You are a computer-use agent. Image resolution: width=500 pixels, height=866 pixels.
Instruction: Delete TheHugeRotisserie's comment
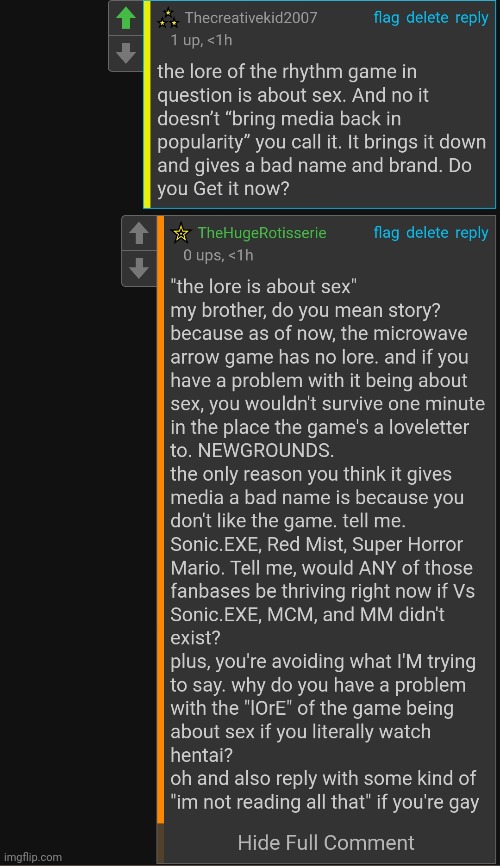coord(427,233)
